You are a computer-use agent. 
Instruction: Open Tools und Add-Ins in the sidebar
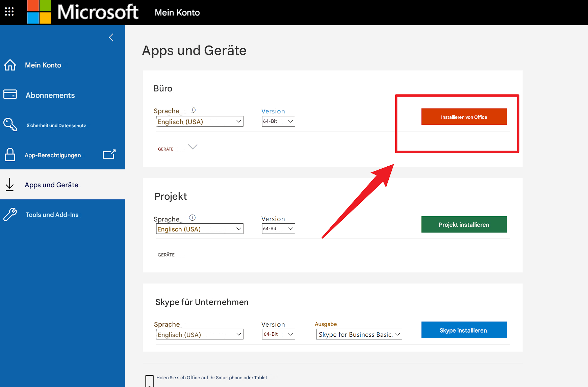coord(52,215)
